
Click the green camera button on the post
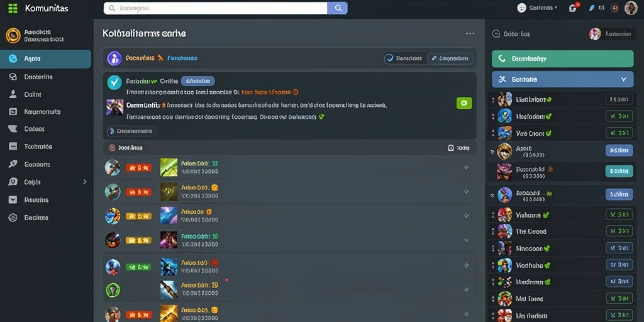pyautogui.click(x=464, y=103)
